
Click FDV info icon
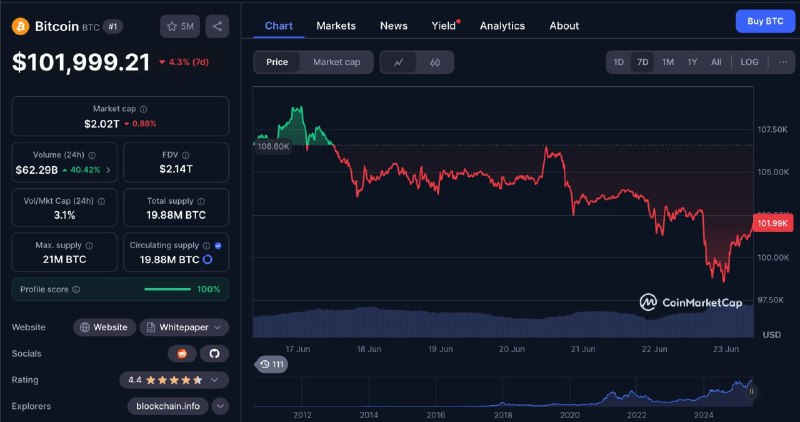click(x=186, y=155)
